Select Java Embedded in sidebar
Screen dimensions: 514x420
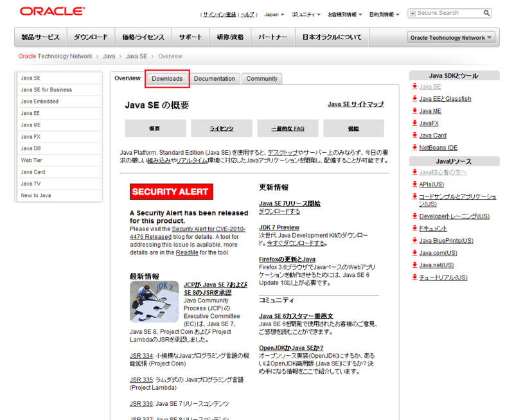coord(59,101)
